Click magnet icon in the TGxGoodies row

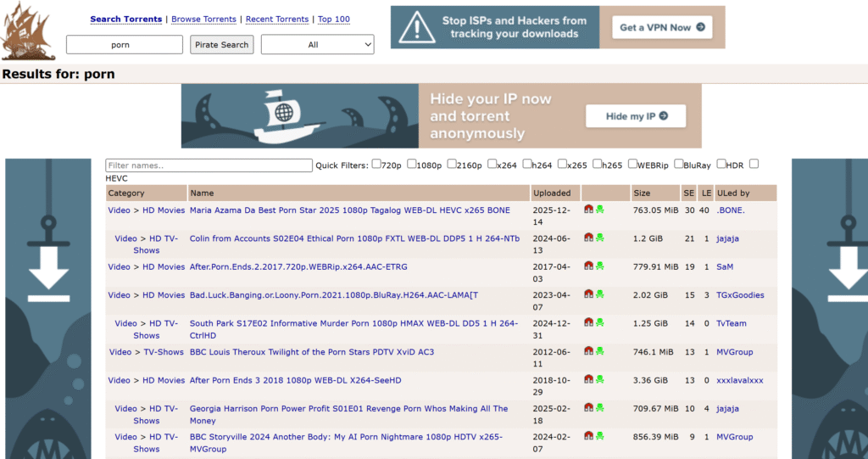(588, 294)
